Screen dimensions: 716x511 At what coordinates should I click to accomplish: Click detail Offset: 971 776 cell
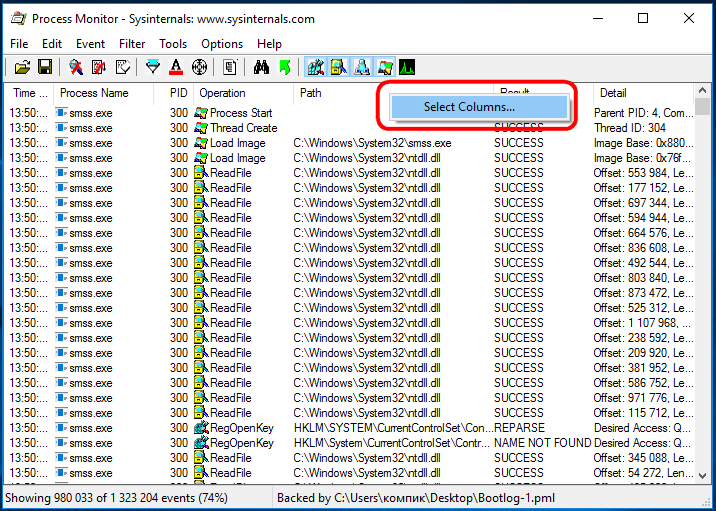(x=644, y=398)
